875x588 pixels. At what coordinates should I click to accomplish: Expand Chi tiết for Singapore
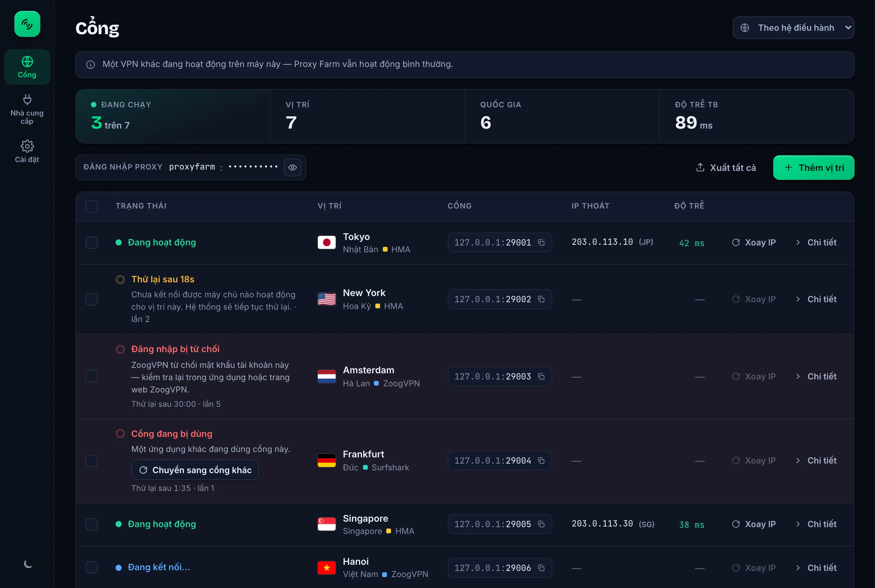click(816, 524)
